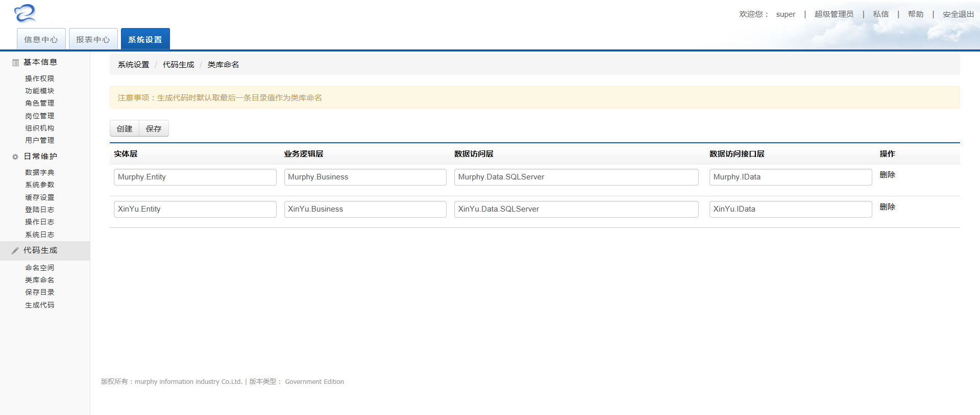Image resolution: width=980 pixels, height=415 pixels.
Task: Click 安全退出 to log out
Action: (x=958, y=14)
